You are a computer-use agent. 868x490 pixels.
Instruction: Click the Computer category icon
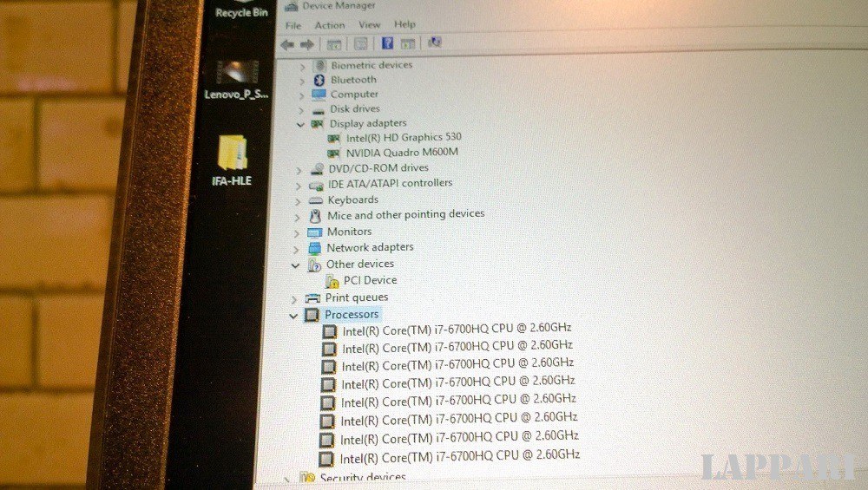click(319, 95)
